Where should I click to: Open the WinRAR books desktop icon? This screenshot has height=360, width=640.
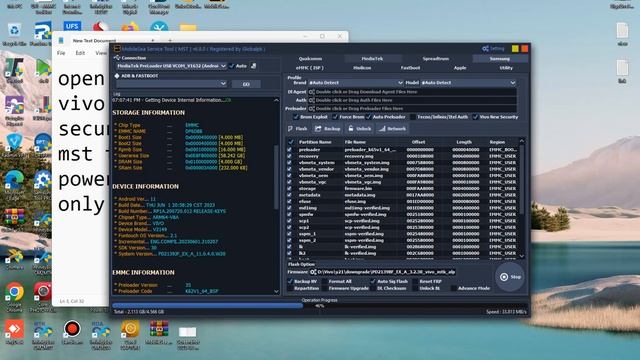point(14,217)
